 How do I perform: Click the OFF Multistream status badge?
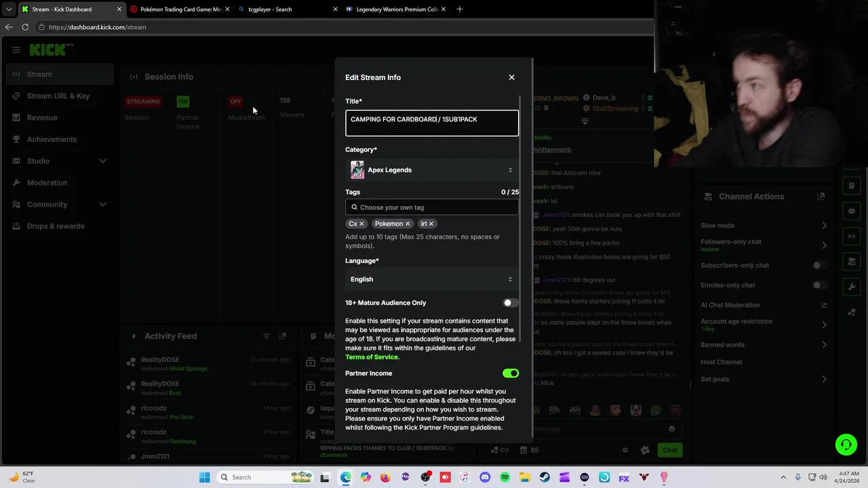coord(235,102)
